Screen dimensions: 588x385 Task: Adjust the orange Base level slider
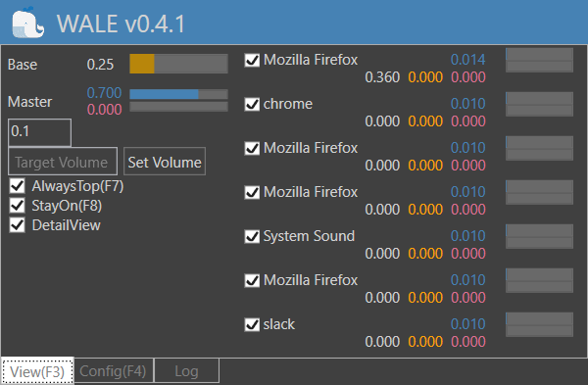coord(178,64)
